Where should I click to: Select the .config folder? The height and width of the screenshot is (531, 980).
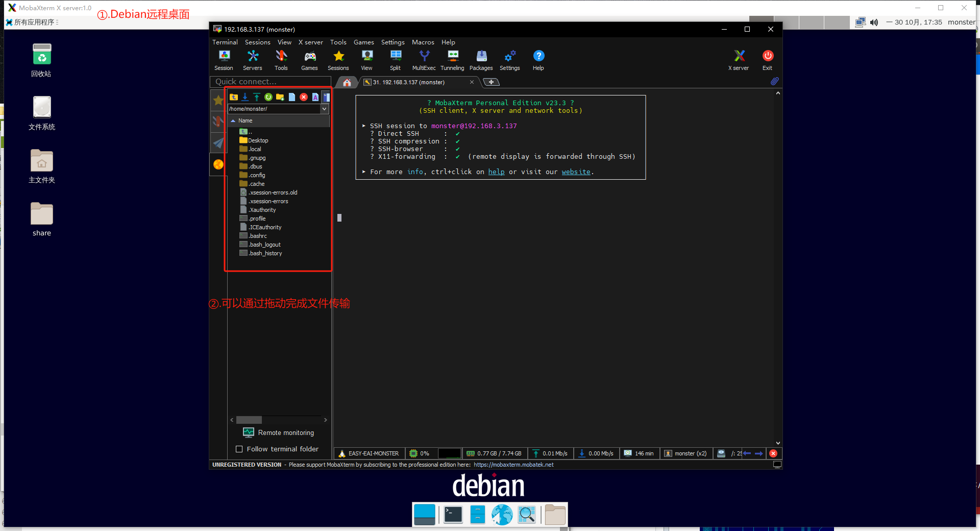coord(252,175)
